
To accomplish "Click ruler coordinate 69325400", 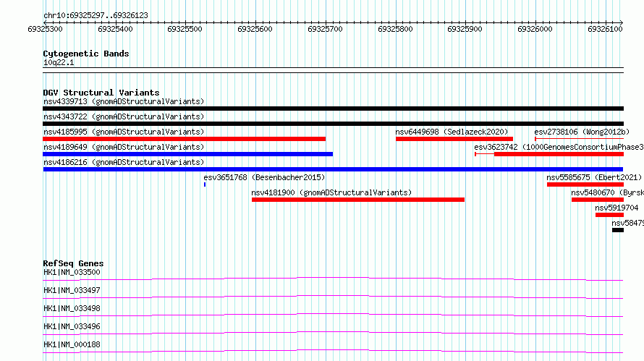I will pos(115,29).
